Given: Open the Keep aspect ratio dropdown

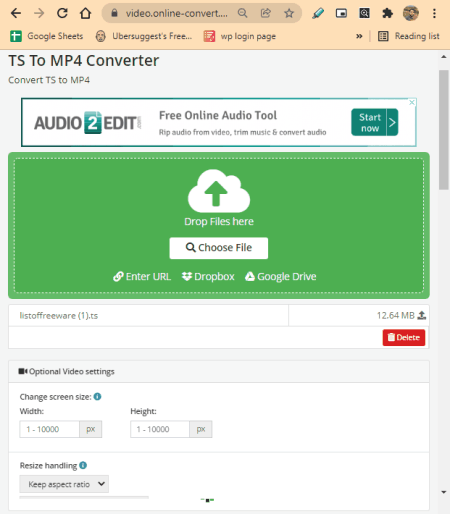Looking at the screenshot, I should point(64,484).
